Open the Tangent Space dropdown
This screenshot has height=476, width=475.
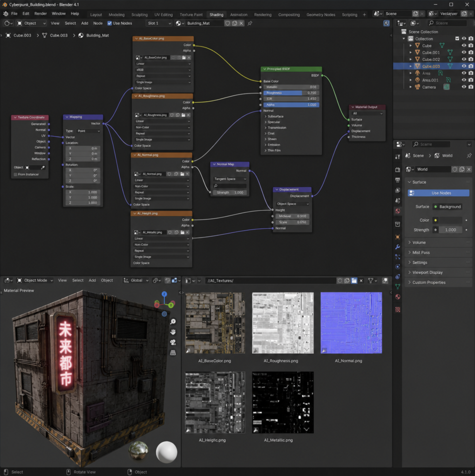[230, 179]
